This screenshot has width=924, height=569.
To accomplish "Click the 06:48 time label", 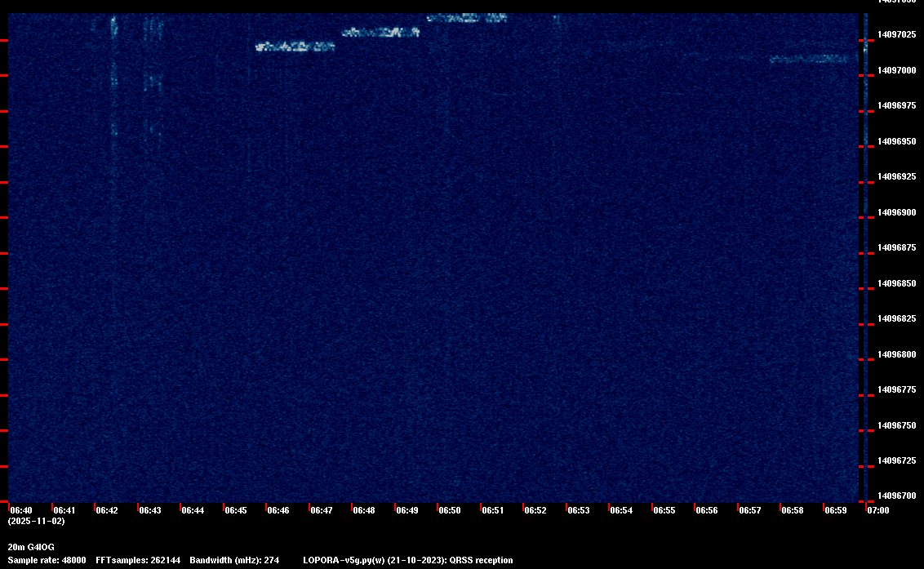I will click(x=363, y=510).
